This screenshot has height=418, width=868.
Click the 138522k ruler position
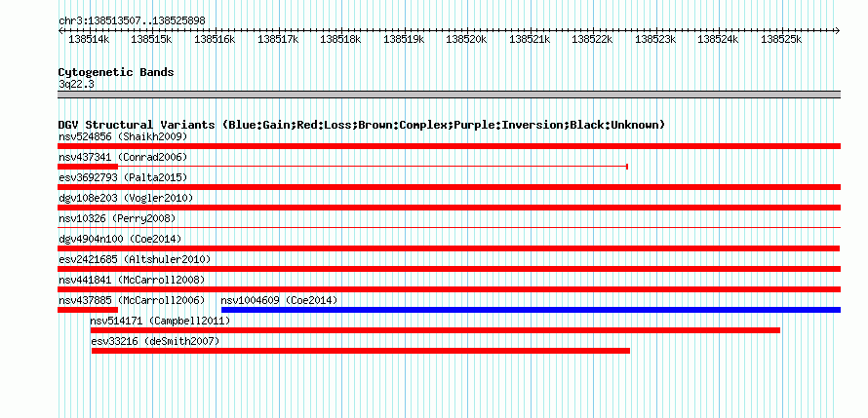(592, 39)
